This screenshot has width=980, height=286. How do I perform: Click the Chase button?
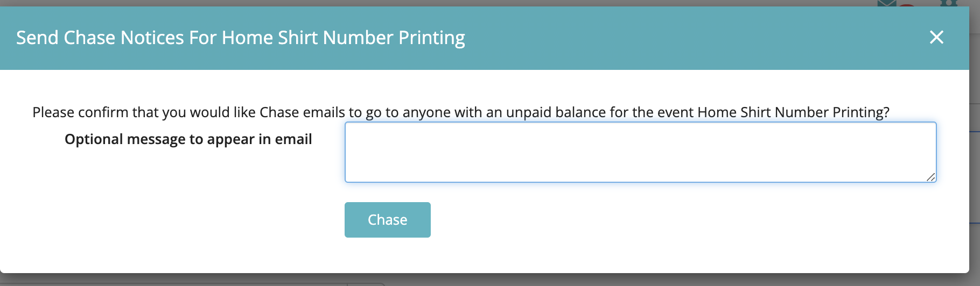click(x=387, y=220)
